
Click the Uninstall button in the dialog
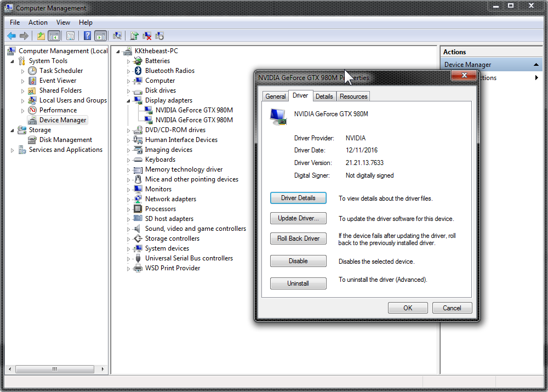pos(298,283)
